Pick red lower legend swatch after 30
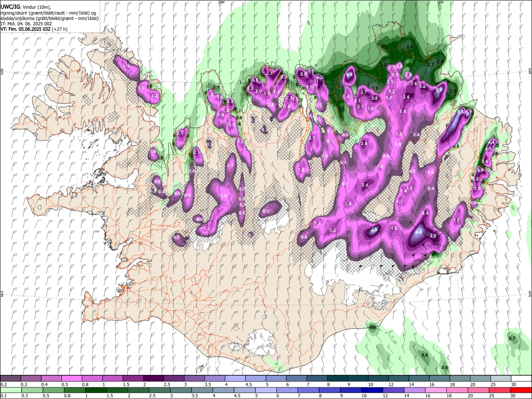The height and width of the screenshot is (399, 532). tap(521, 390)
